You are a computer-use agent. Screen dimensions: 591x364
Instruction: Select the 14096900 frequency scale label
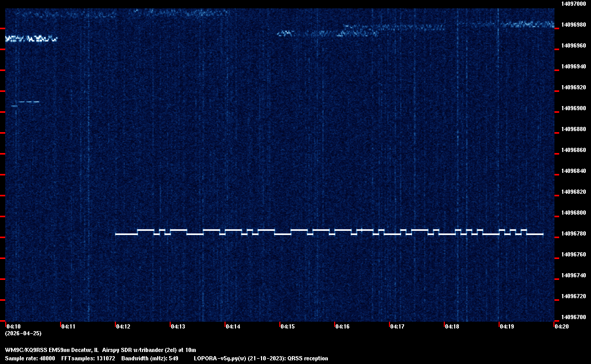pyautogui.click(x=573, y=108)
